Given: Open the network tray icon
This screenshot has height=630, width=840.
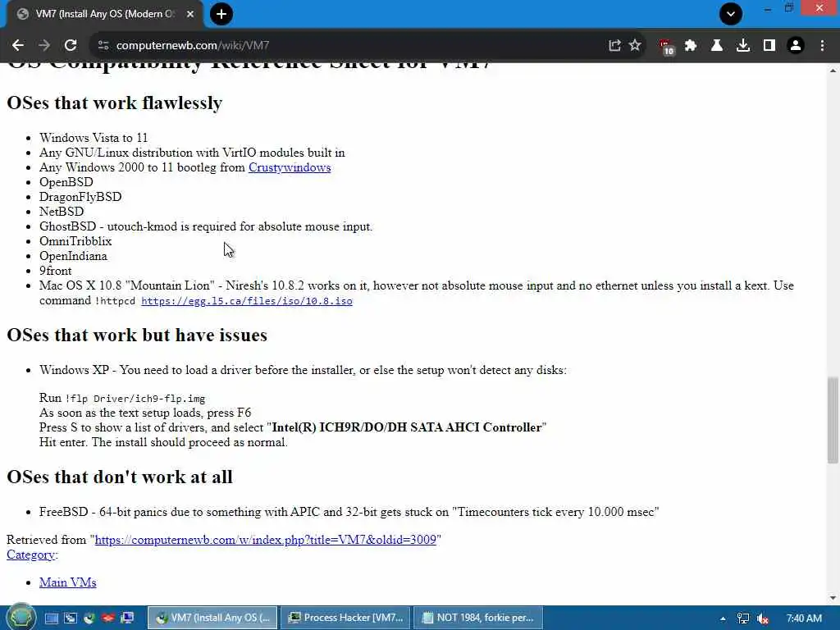Looking at the screenshot, I should click(x=743, y=619).
